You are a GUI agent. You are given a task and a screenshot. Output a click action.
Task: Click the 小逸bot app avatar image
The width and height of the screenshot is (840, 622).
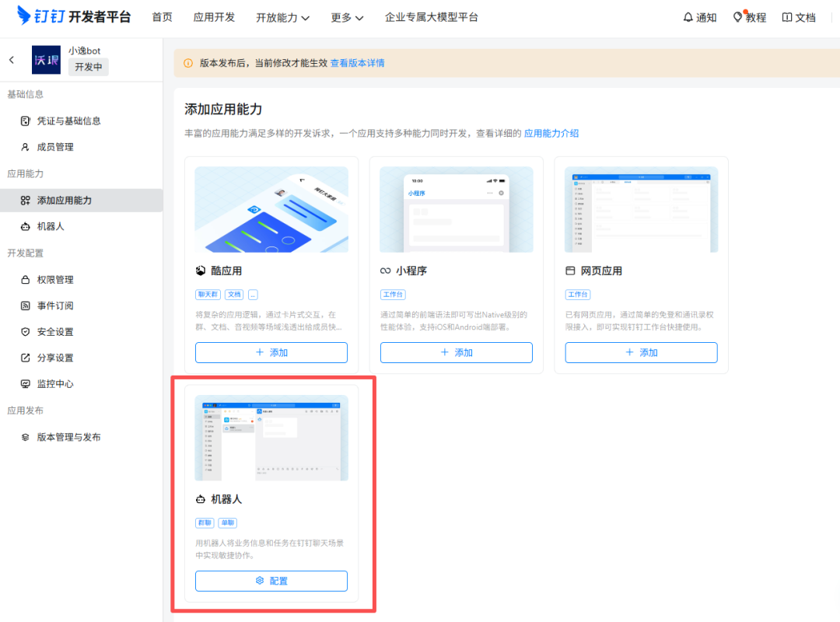click(46, 60)
